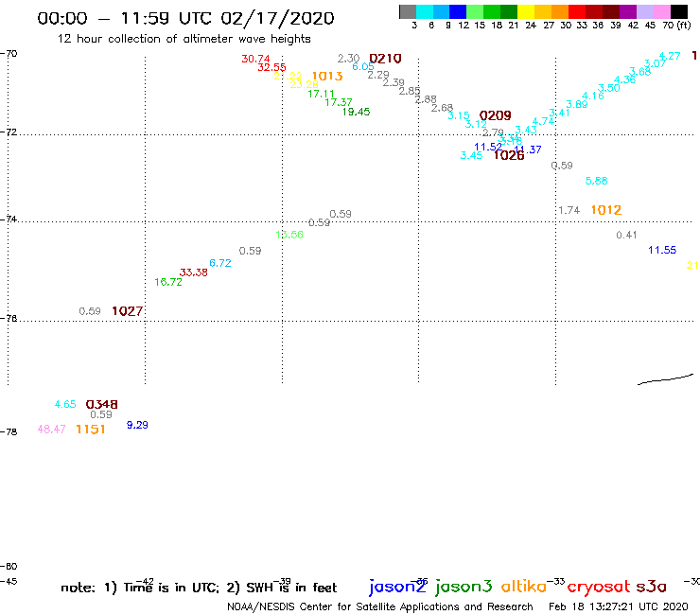Select the blue value 9.29
Image resolution: width=700 pixels, height=615 pixels.
137,425
